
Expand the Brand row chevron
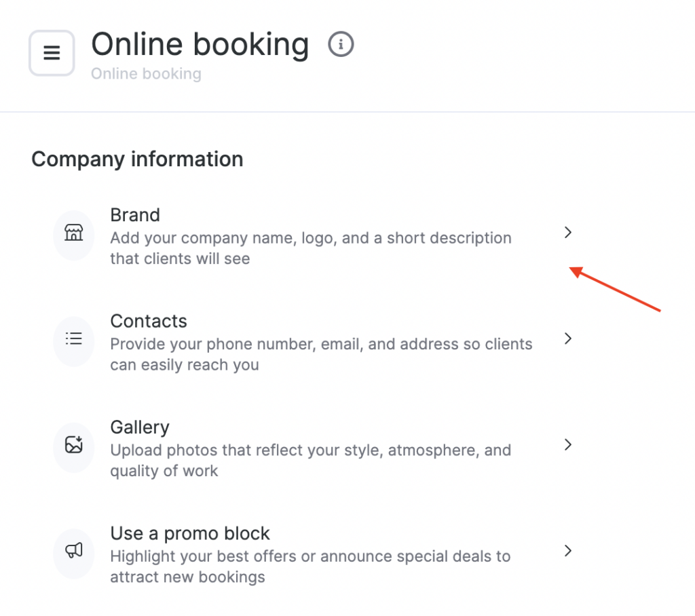tap(568, 233)
